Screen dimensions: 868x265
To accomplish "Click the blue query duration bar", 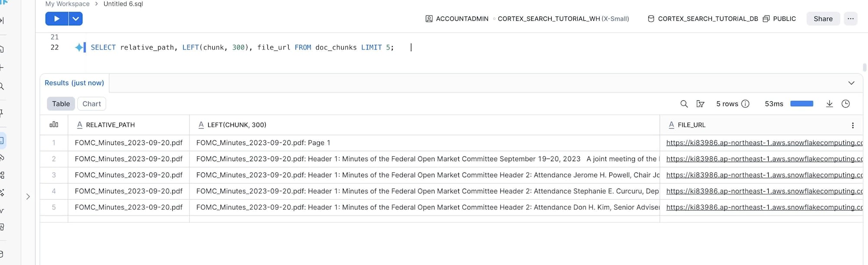I will pyautogui.click(x=802, y=104).
